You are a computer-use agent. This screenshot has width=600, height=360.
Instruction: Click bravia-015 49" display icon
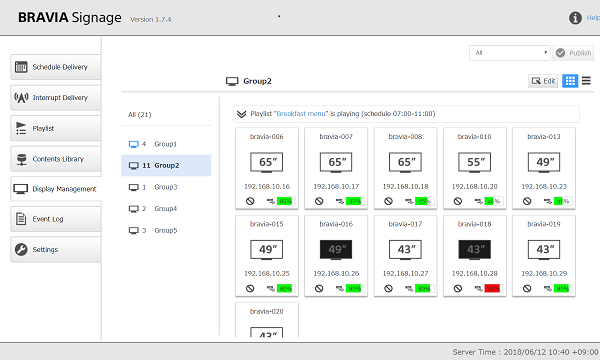tap(267, 250)
